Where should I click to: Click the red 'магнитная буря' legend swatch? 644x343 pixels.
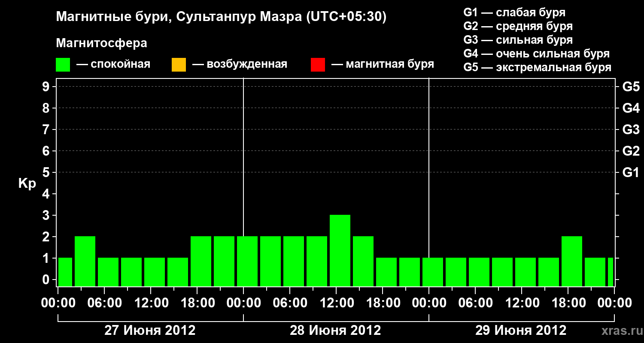[x=318, y=65]
